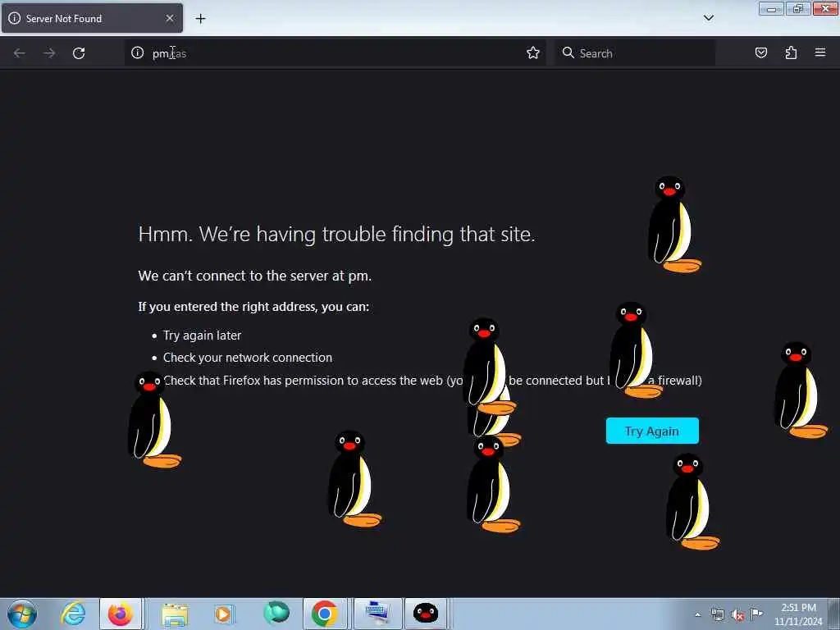Restore down the Firefox window
The width and height of the screenshot is (840, 630).
[797, 8]
